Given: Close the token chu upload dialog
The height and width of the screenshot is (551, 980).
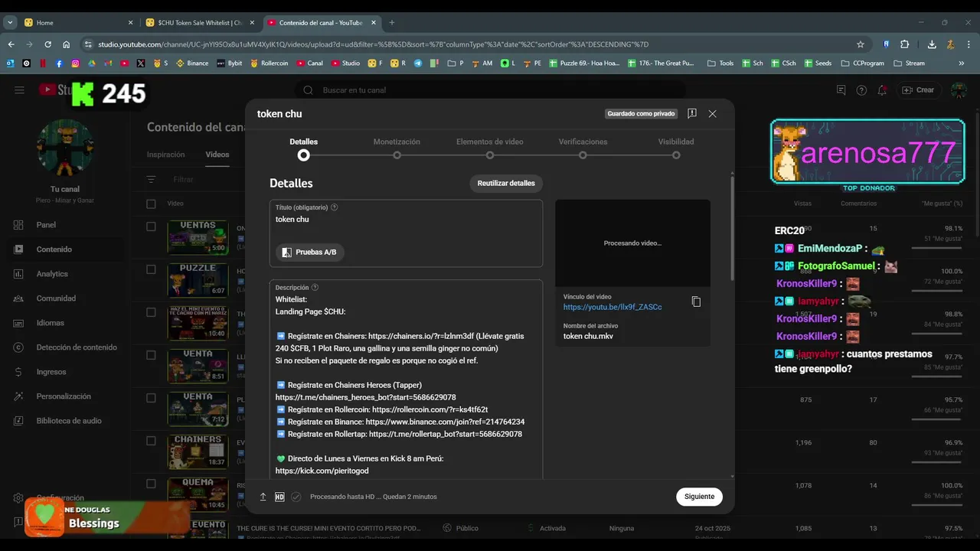Looking at the screenshot, I should tap(713, 113).
